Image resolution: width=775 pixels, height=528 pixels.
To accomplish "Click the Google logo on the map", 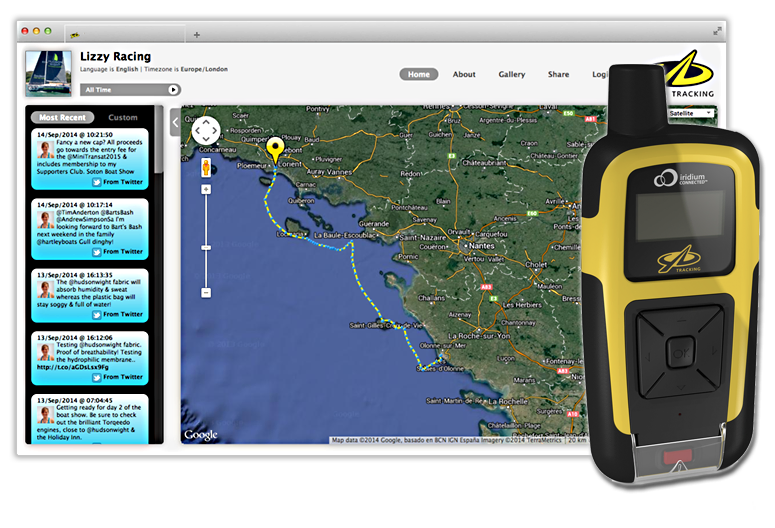I will (x=201, y=435).
